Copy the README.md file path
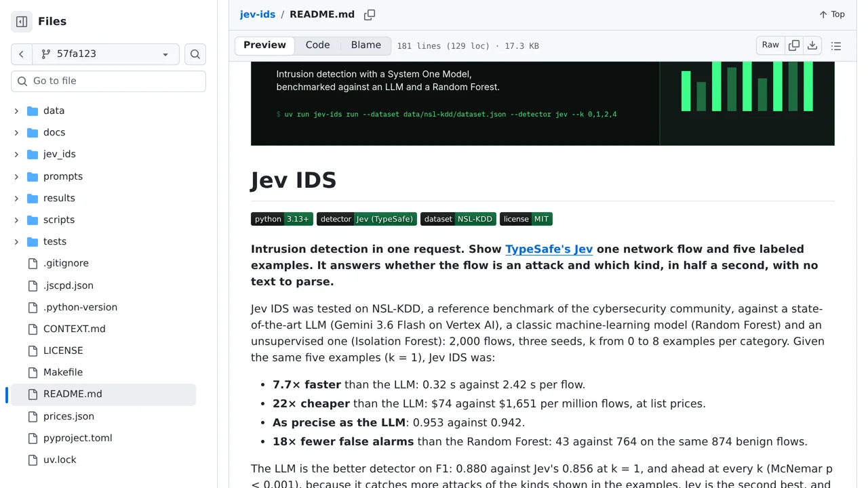The image size is (868, 488). (370, 14)
